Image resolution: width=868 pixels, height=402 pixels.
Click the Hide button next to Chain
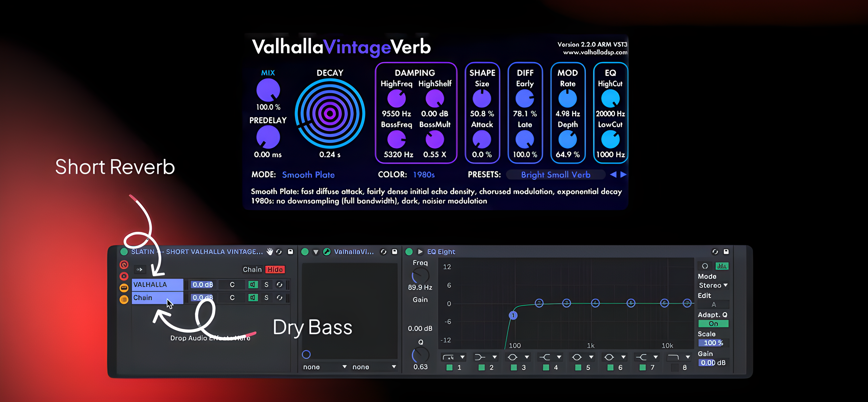pyautogui.click(x=275, y=269)
